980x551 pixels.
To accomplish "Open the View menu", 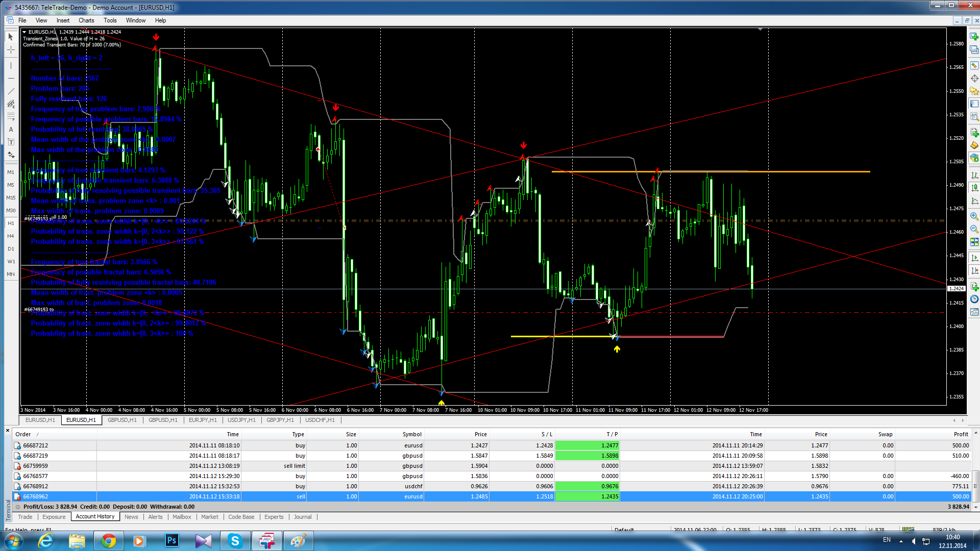I will click(41, 20).
